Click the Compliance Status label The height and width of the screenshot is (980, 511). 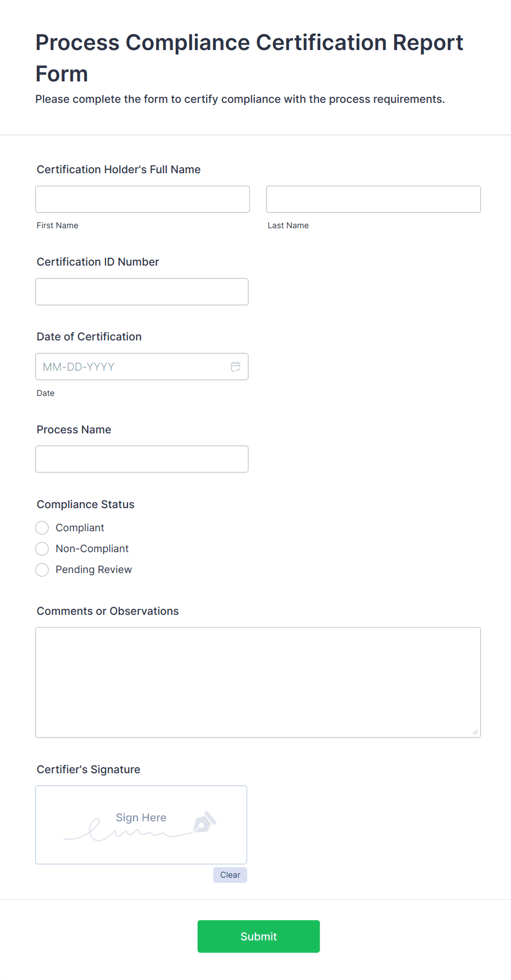tap(85, 504)
